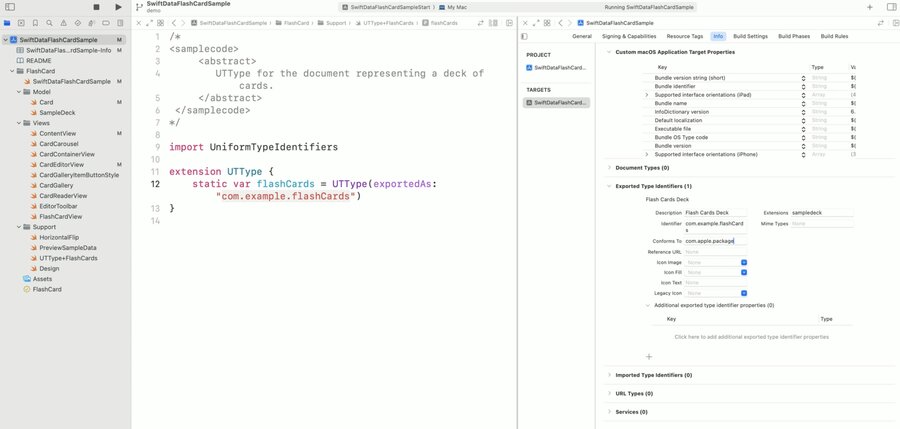Open the Find navigator magnifier icon
The width and height of the screenshot is (900, 429).
pyautogui.click(x=49, y=23)
